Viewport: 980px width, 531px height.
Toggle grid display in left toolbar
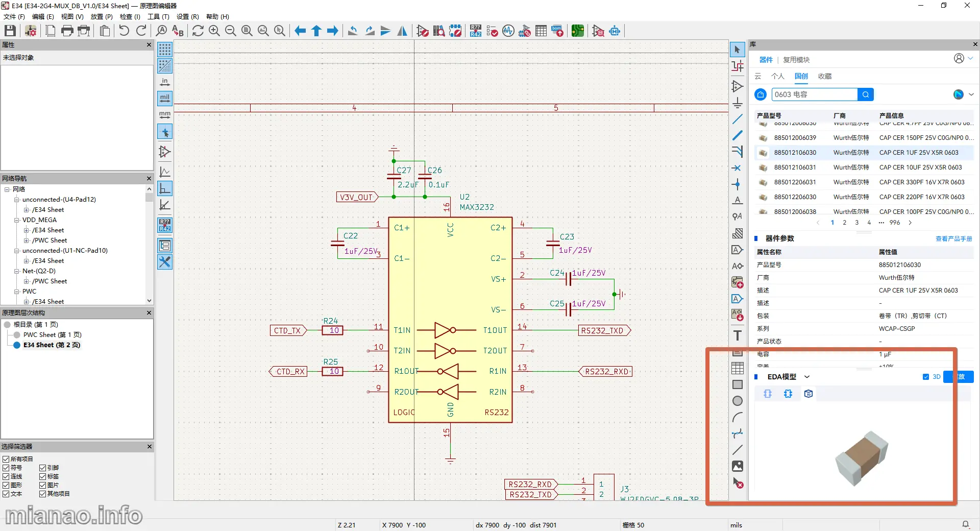[x=165, y=50]
